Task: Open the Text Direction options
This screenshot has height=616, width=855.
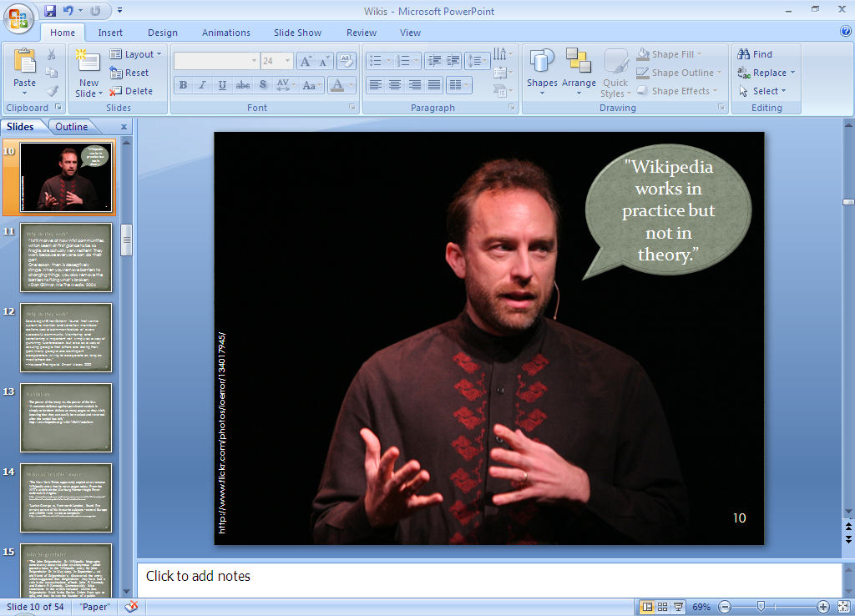Action: [x=502, y=54]
